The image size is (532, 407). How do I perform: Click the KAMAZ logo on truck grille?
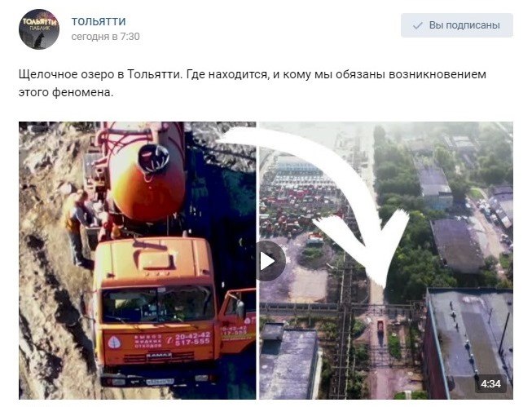[x=159, y=356]
